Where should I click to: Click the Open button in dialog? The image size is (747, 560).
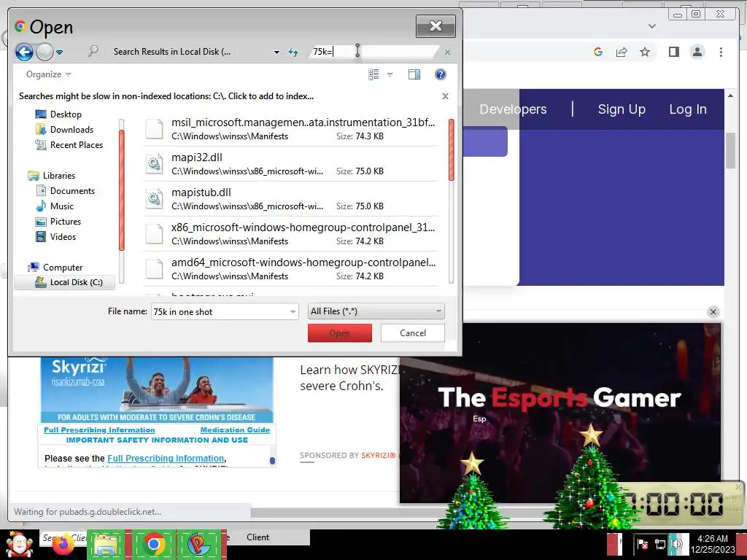click(x=340, y=332)
